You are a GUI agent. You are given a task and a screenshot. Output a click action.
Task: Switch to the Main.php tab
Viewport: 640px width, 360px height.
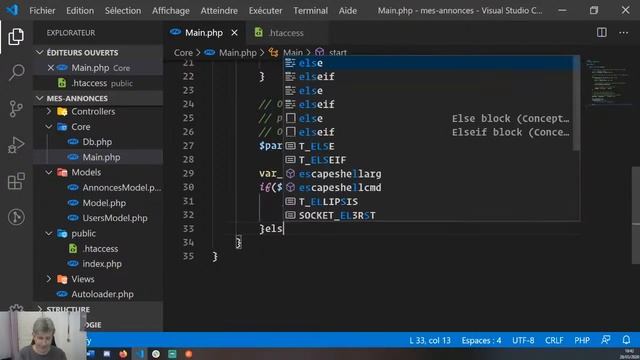(205, 33)
